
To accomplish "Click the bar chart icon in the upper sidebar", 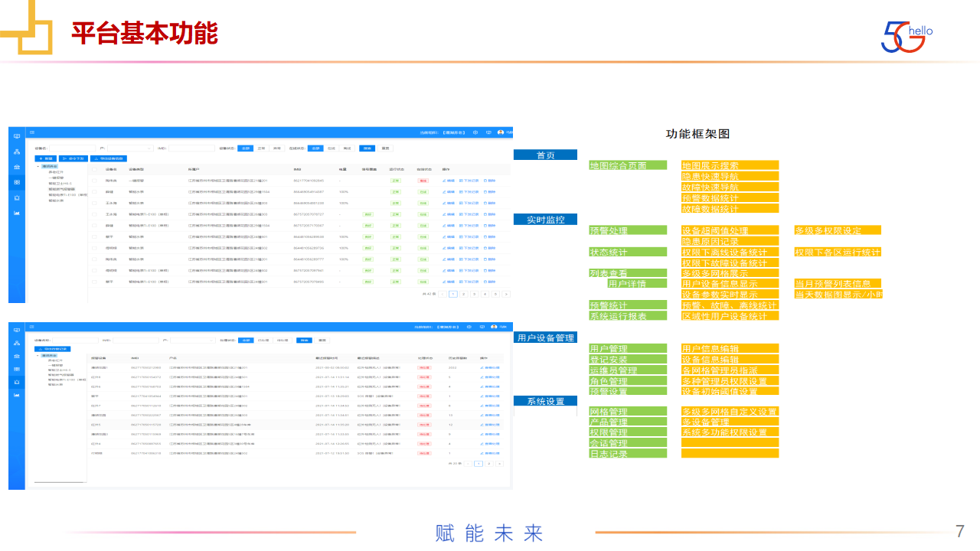I will 17,213.
